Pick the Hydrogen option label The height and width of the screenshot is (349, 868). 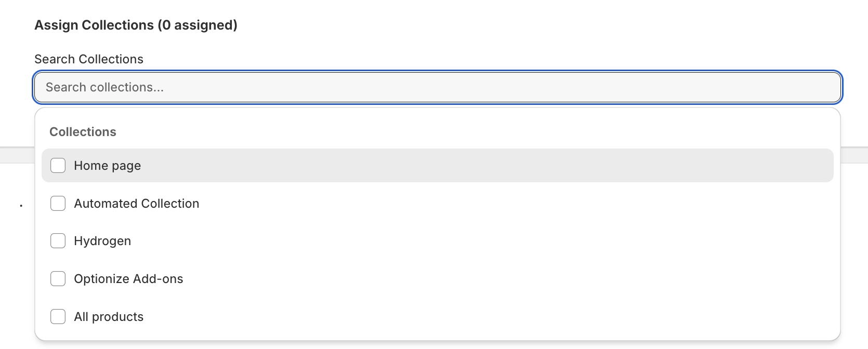[x=102, y=241]
